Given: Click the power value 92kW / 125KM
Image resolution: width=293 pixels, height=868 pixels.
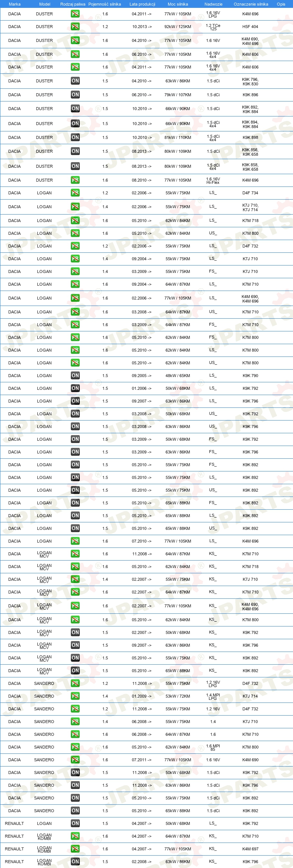Looking at the screenshot, I should (178, 27).
